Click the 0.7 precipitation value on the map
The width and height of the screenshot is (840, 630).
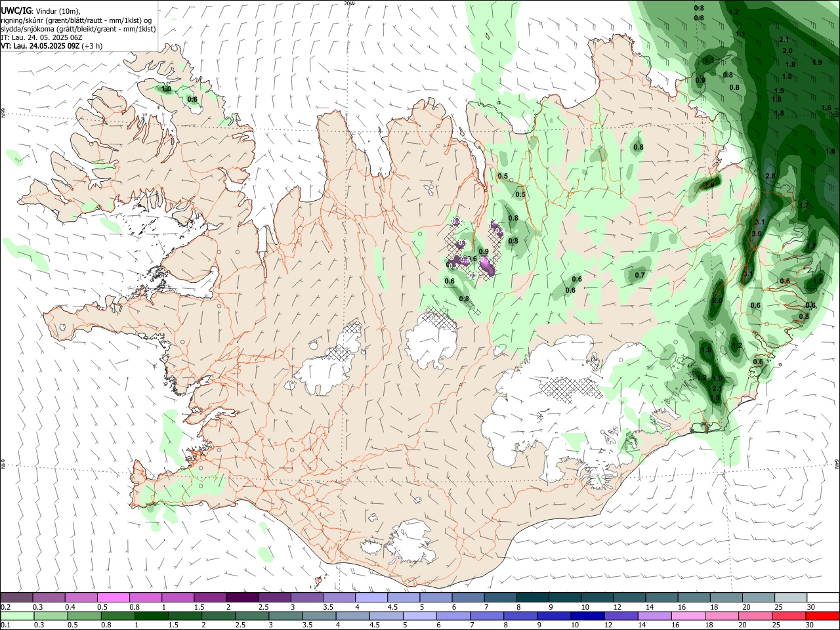pos(640,275)
